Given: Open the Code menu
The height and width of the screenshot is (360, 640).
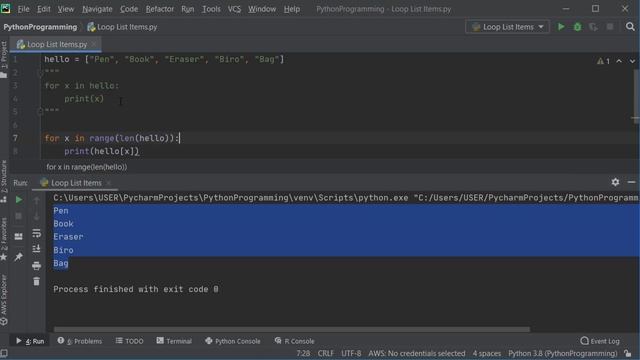Looking at the screenshot, I should click(129, 9).
